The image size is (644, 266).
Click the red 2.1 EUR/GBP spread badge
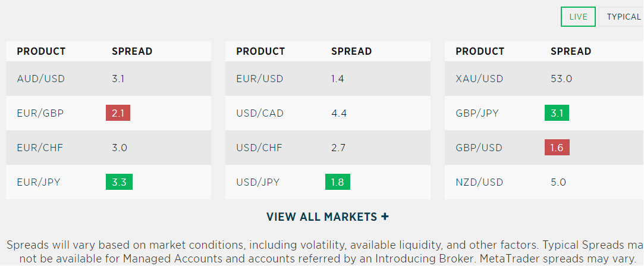pyautogui.click(x=118, y=113)
